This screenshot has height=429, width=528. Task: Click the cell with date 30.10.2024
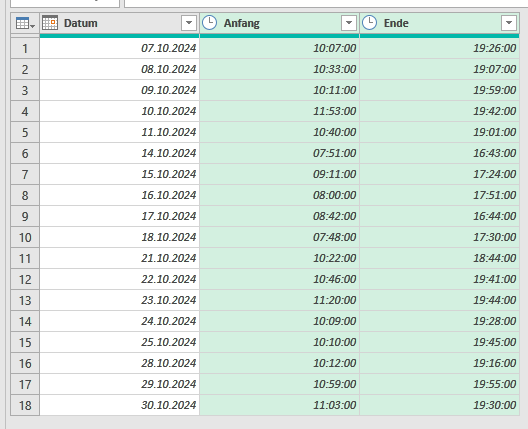(120, 405)
